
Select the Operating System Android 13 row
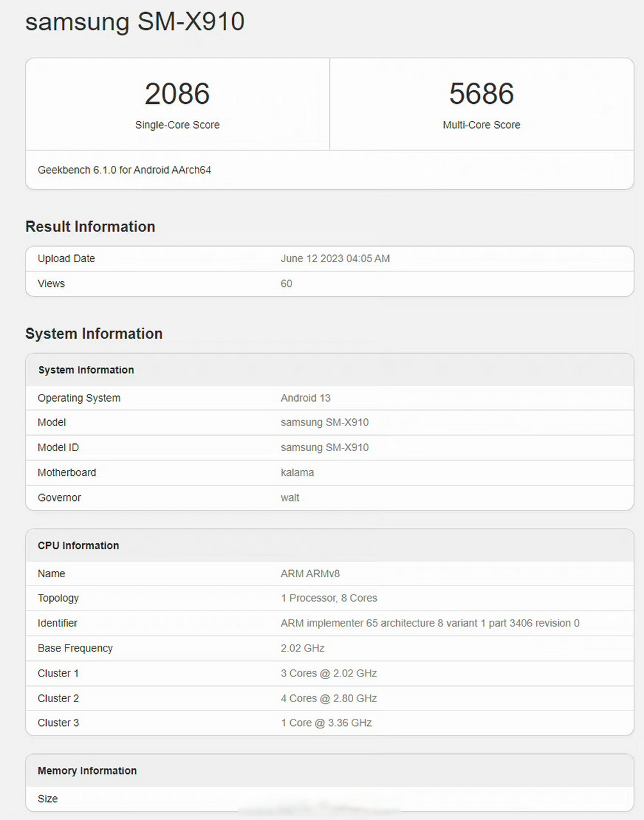click(x=305, y=398)
